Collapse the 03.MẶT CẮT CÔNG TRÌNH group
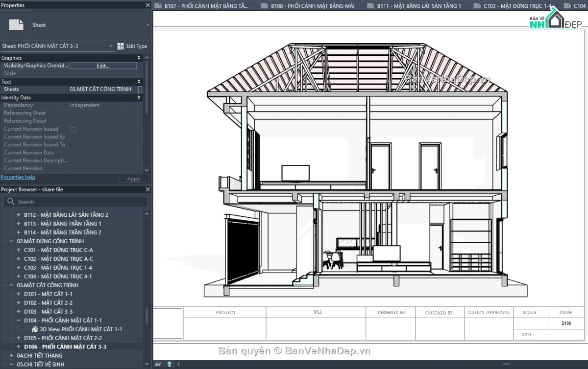This screenshot has height=369, width=588. point(12,285)
